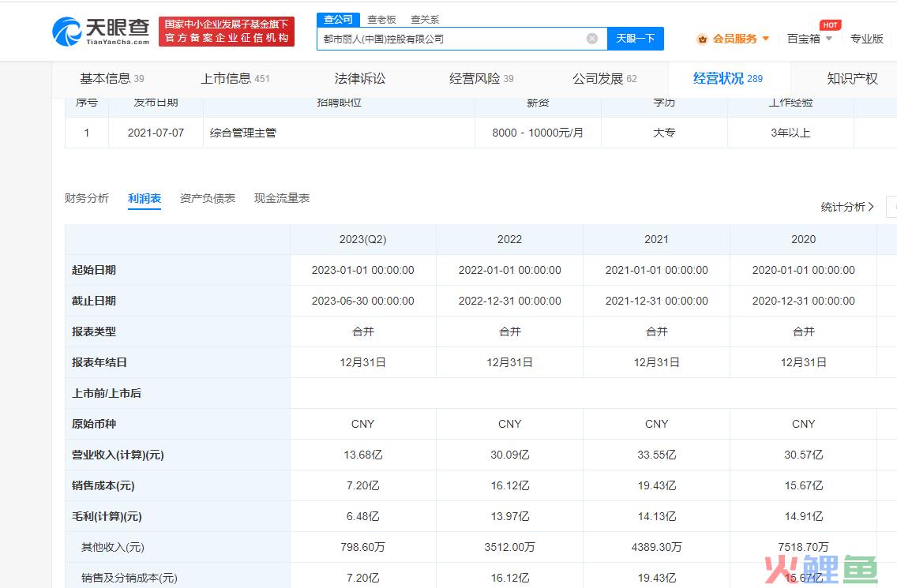
Task: Select the 查公司 search tab
Action: point(338,19)
